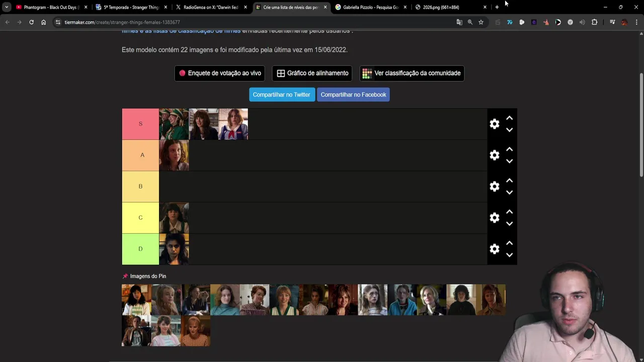This screenshot has width=644, height=362.
Task: Click the yellow-orange B tier label
Action: [x=140, y=187]
